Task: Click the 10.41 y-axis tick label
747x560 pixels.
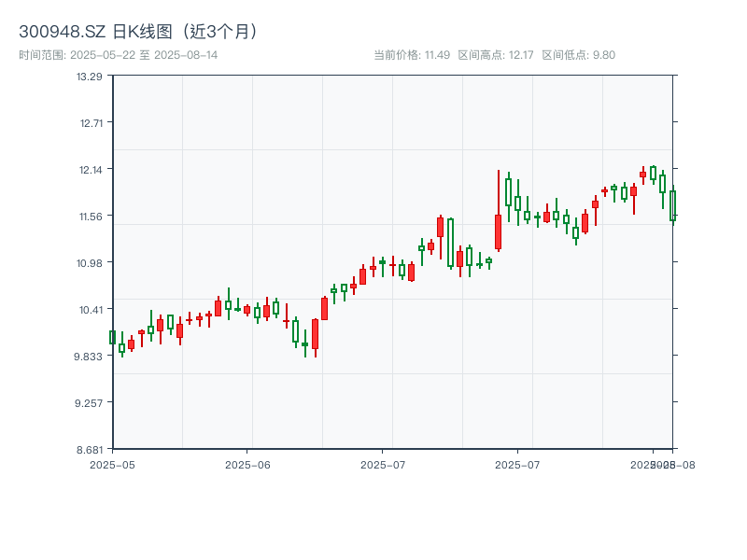Action: pos(89,309)
